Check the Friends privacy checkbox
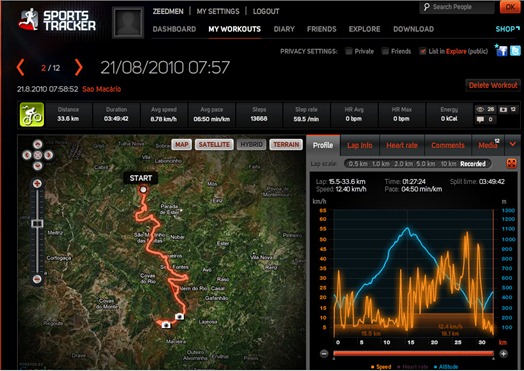This screenshot has width=524, height=371. [x=385, y=51]
